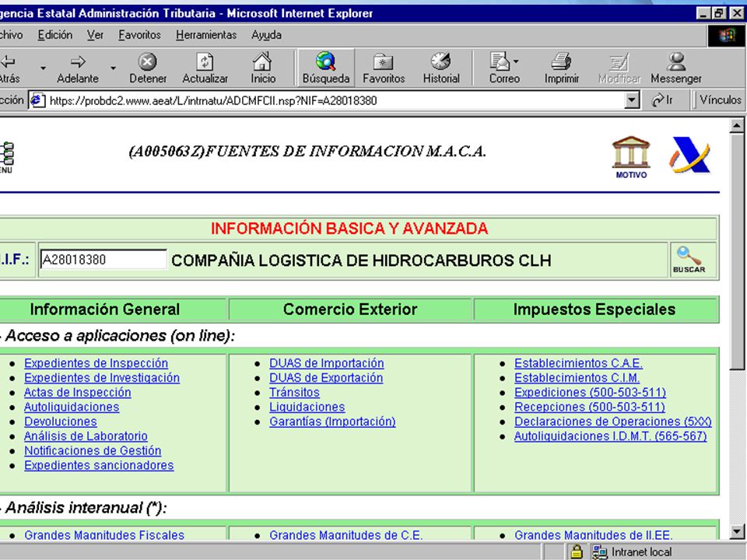The height and width of the screenshot is (560, 747).
Task: Open Expedientes de Investigación link
Action: [102, 378]
